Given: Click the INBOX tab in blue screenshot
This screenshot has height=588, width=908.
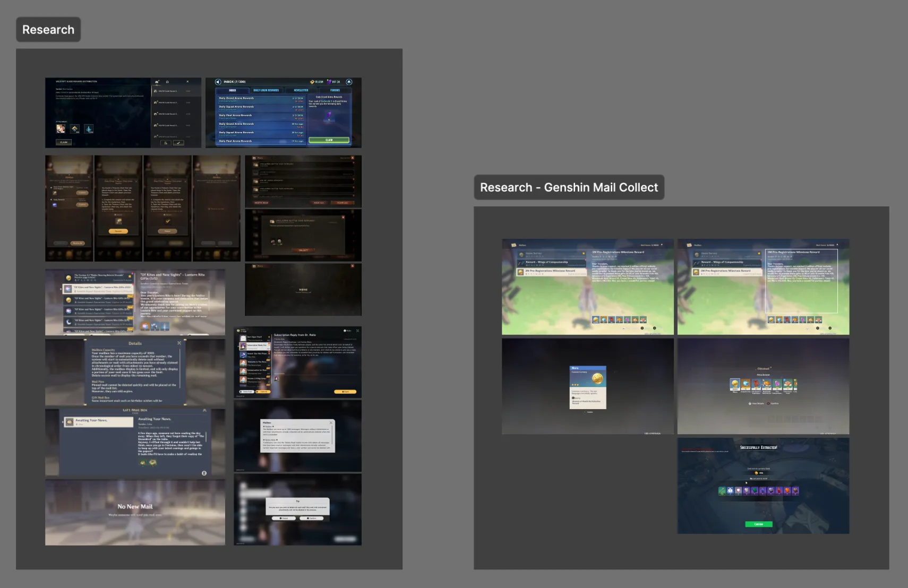Looking at the screenshot, I should (x=233, y=90).
